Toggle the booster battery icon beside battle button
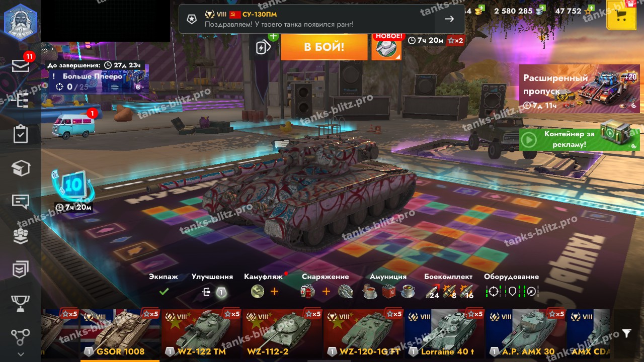Viewport: 644px width, 362px height. click(x=263, y=47)
